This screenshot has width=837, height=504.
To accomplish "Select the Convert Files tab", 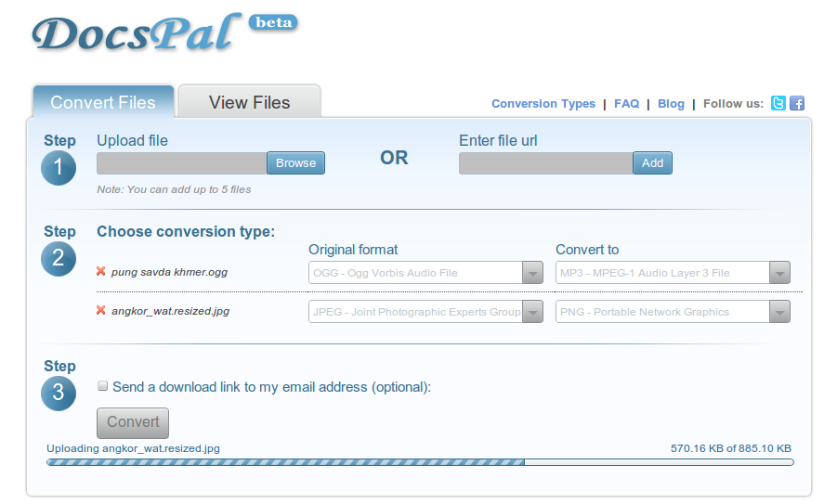I will pos(103,102).
